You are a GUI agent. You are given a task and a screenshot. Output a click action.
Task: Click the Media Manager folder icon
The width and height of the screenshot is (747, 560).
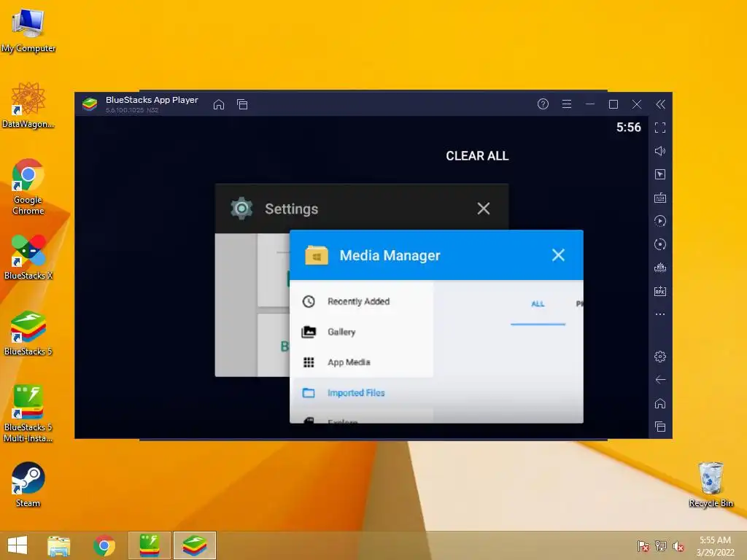[x=317, y=255]
